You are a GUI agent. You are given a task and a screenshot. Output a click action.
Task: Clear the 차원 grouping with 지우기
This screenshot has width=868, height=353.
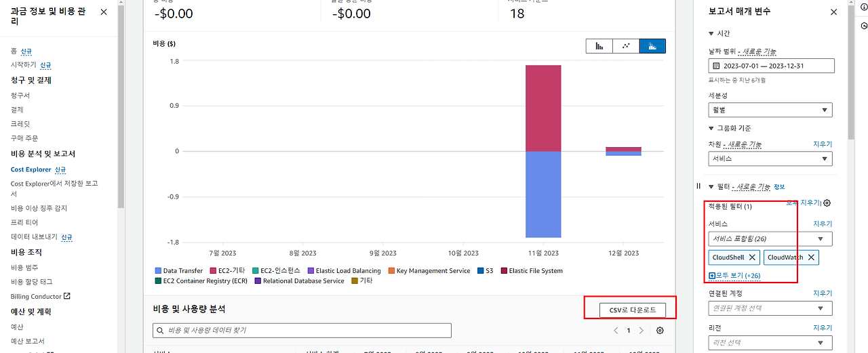click(x=823, y=144)
